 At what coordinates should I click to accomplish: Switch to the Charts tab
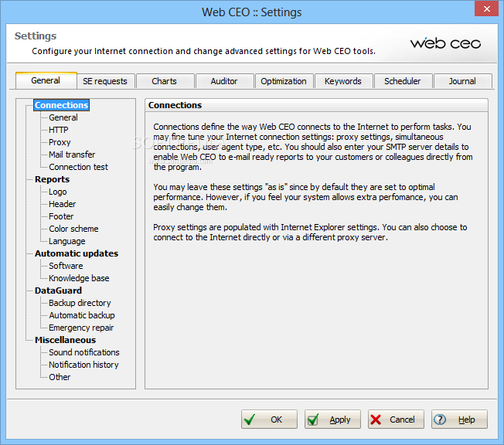point(165,81)
